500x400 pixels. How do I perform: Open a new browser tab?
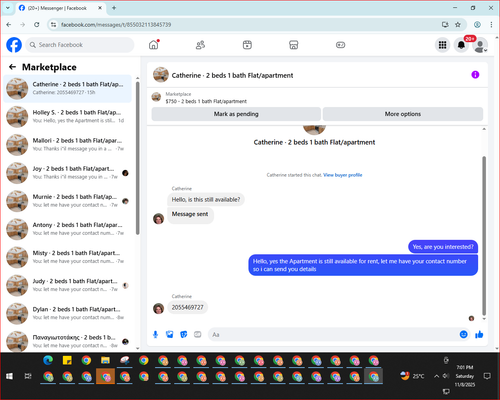[x=114, y=8]
